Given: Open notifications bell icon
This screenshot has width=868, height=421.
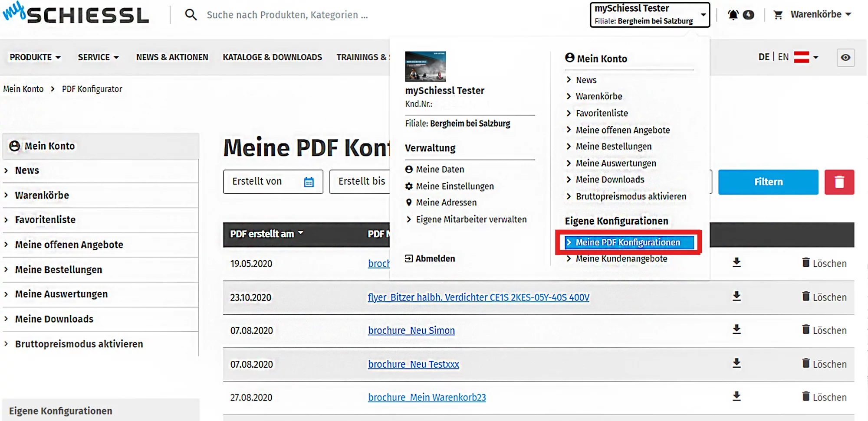Looking at the screenshot, I should pyautogui.click(x=733, y=15).
